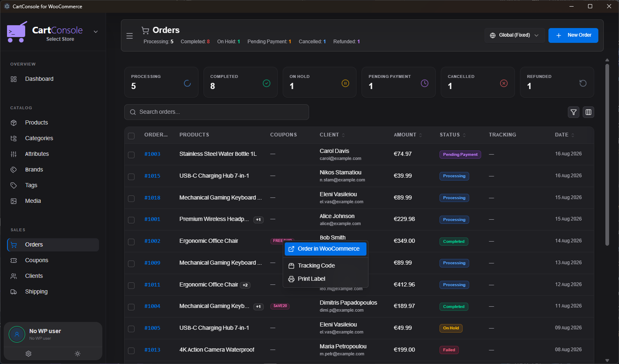Click the Products box icon
Viewport: 619px width, 364px height.
tap(14, 123)
